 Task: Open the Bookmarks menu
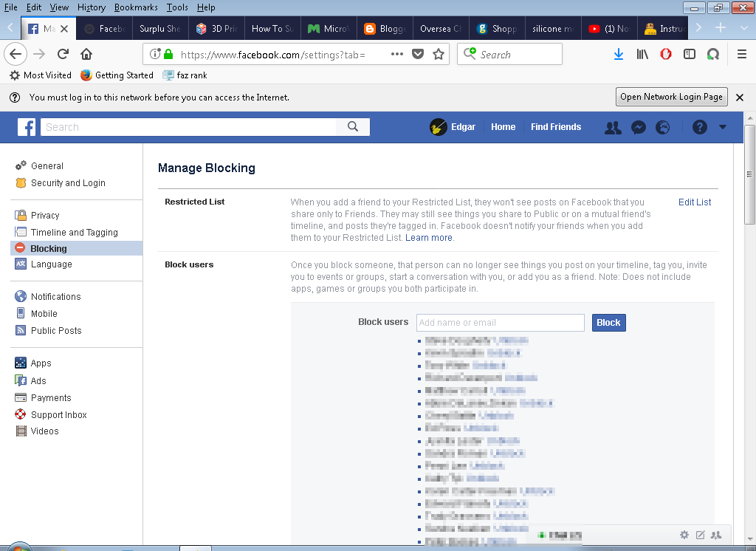click(x=136, y=7)
